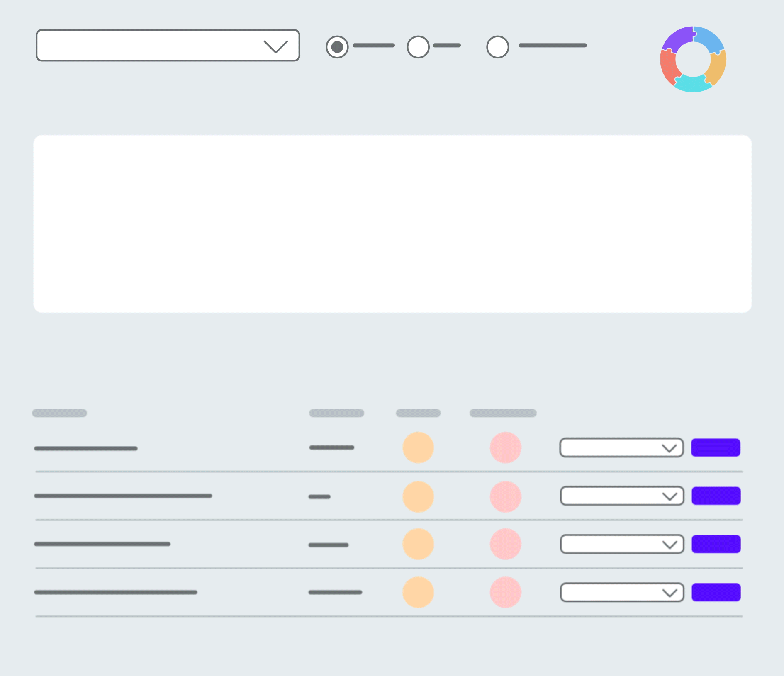Viewport: 784px width, 676px height.
Task: Select the first, already-checked radio button
Action: pyautogui.click(x=337, y=47)
